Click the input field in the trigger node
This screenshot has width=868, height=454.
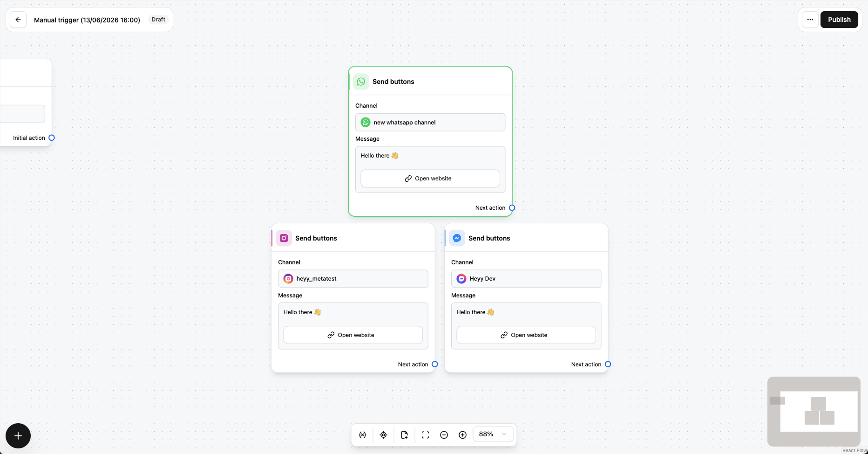(22, 114)
